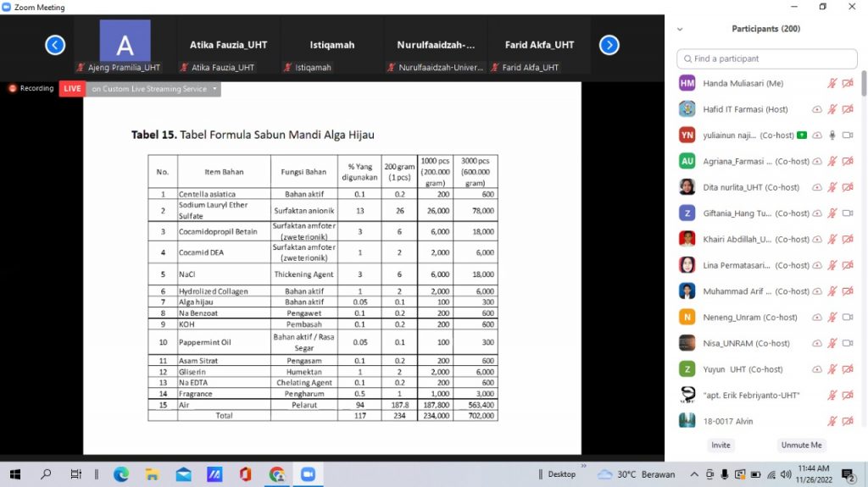Click the Invite button

pos(721,445)
